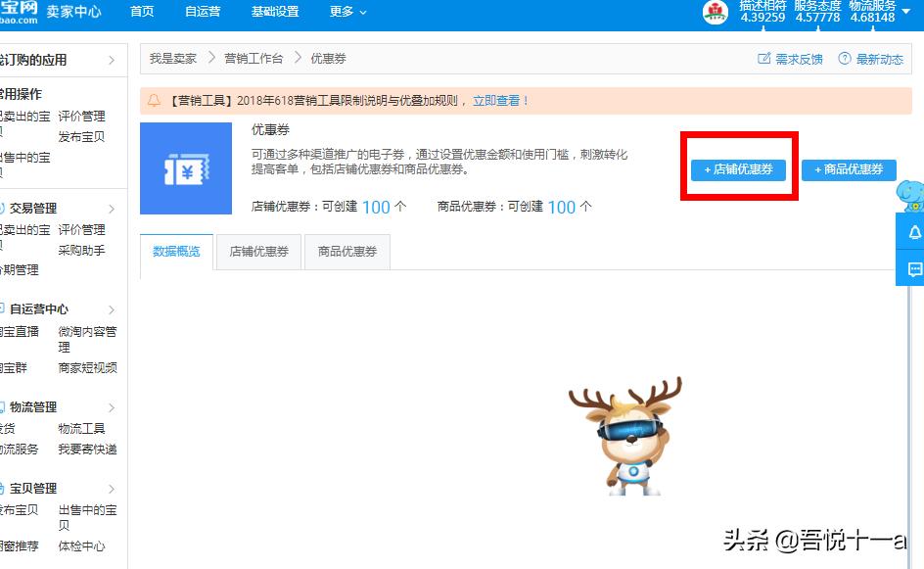The width and height of the screenshot is (924, 569).
Task: Open 出售中的宝贝 under 宝贝管理
Action: coord(87,517)
